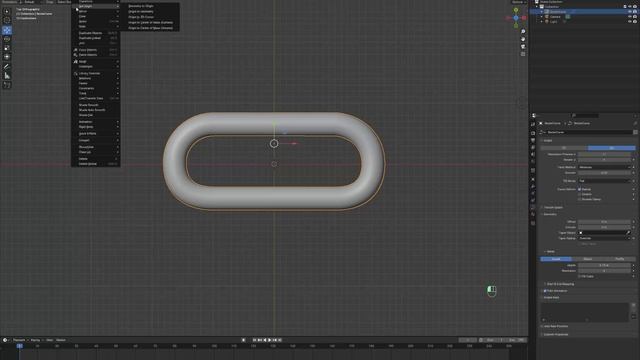Jump to the timeline start playback button
Image resolution: width=640 pixels, height=360 pixels.
(254, 340)
